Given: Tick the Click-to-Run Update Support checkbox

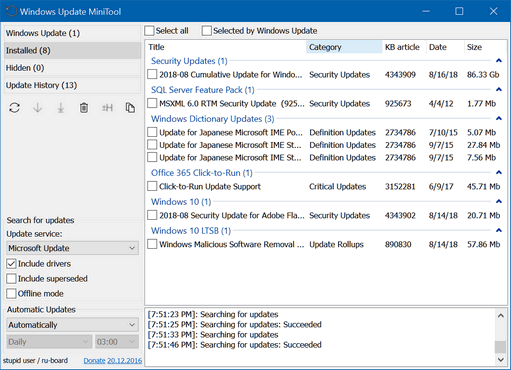Looking at the screenshot, I should tap(152, 186).
